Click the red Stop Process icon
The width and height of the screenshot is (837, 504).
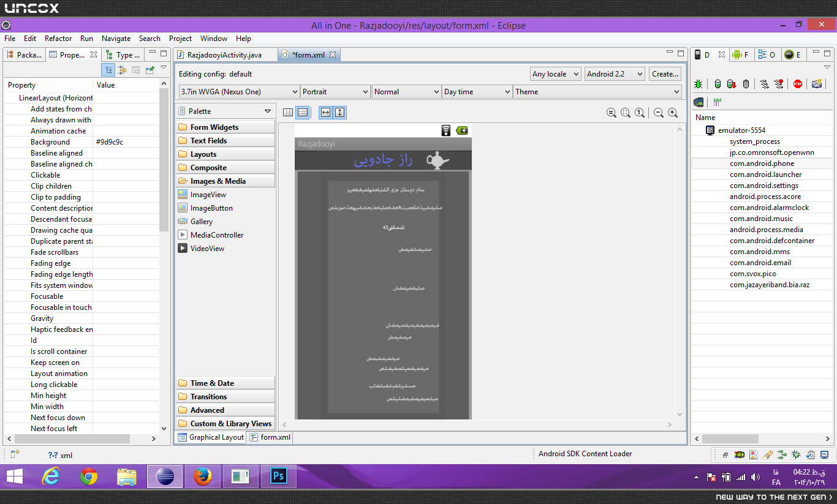coord(797,84)
